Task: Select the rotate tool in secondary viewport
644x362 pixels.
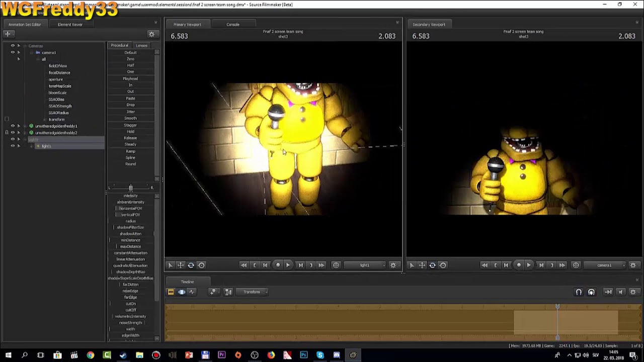Action: 432,265
